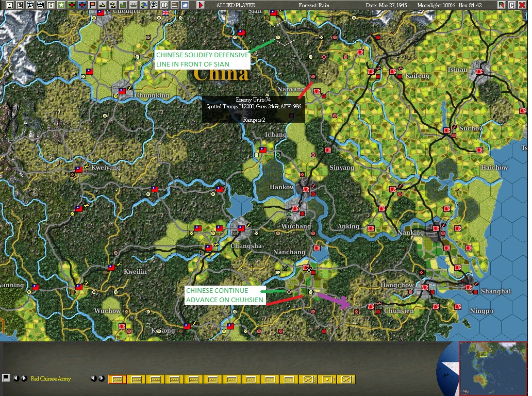The image size is (532, 396).
Task: Click the Kweilin city label
Action: [135, 271]
